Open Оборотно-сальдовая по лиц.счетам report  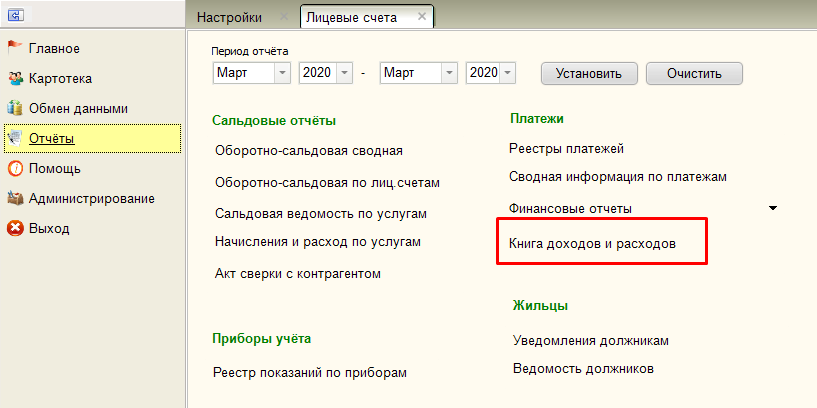tap(327, 183)
